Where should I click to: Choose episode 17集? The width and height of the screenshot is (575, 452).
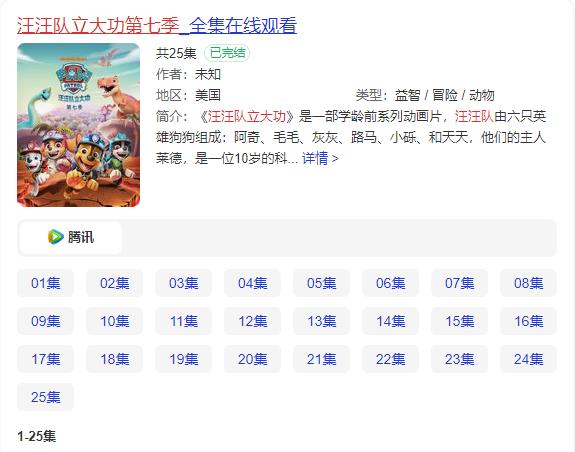pyautogui.click(x=45, y=359)
